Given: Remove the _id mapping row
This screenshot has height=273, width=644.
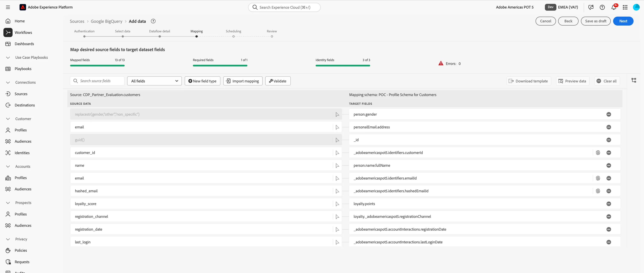Looking at the screenshot, I should 609,140.
